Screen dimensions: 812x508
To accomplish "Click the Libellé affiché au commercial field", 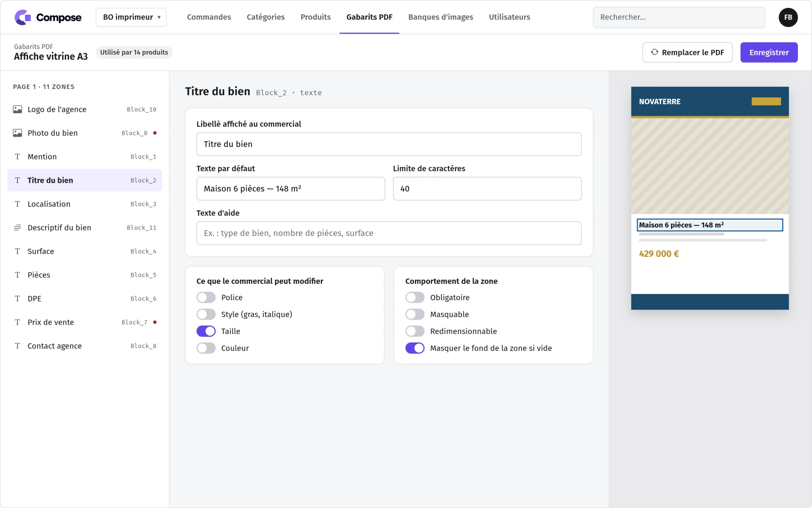I will click(x=389, y=144).
